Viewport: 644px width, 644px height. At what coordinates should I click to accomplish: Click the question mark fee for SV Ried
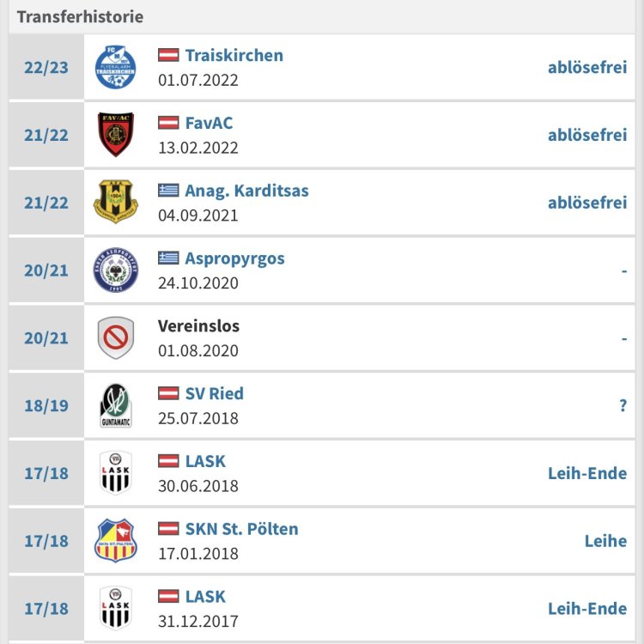pyautogui.click(x=623, y=406)
